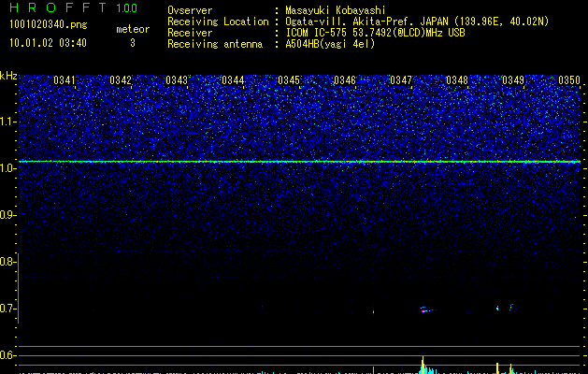588x374 pixels.
Task: Click the 0344 time marker
Action: 233,80
